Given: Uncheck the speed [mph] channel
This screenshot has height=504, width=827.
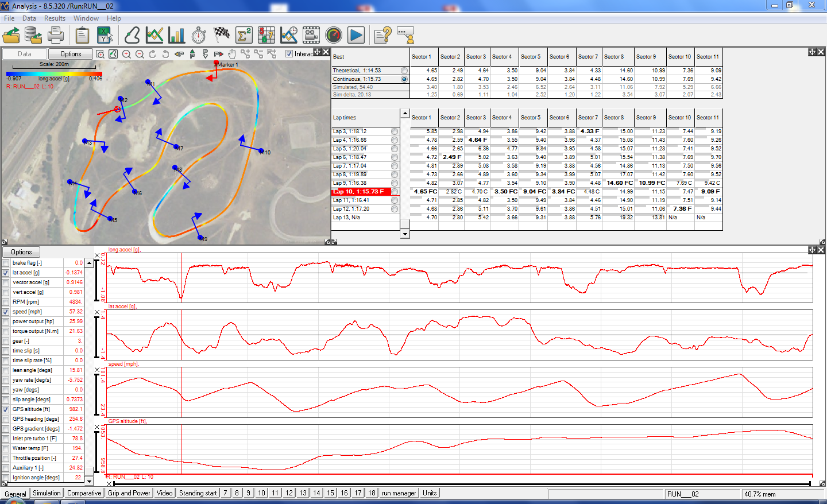Looking at the screenshot, I should click(x=6, y=312).
